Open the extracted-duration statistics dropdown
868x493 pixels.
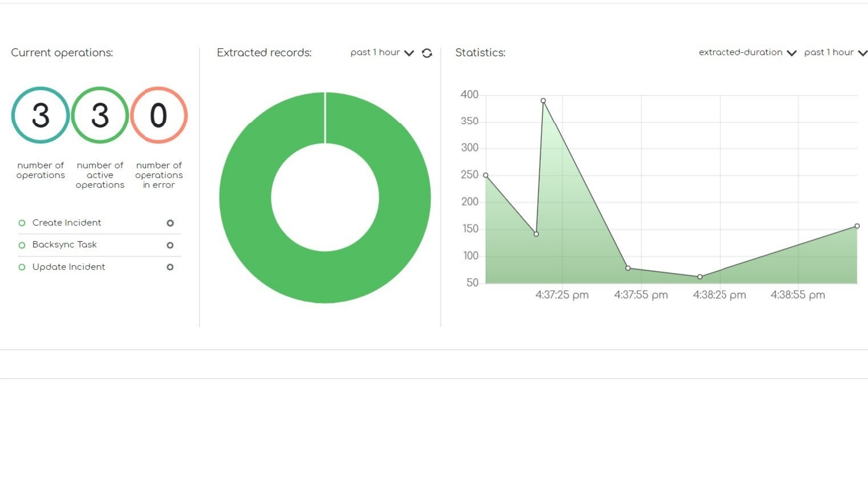pos(747,53)
